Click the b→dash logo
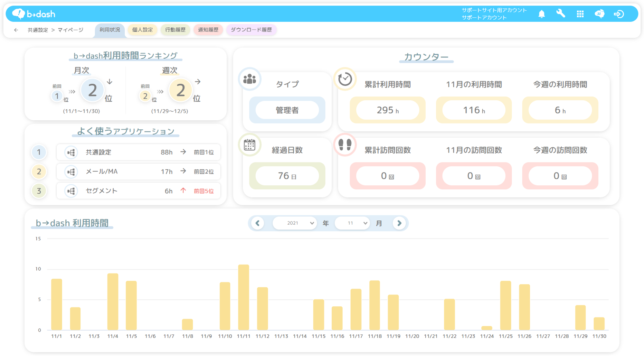The width and height of the screenshot is (644, 362). (x=33, y=14)
